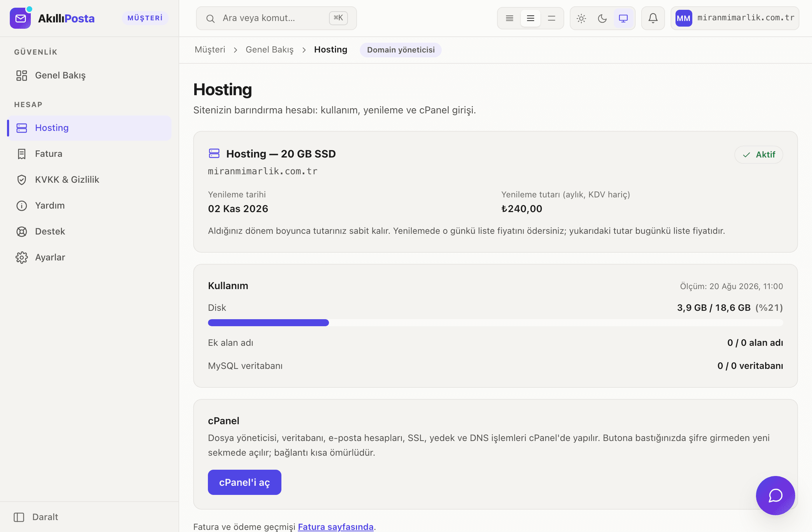
Task: Switch to dark theme moon icon
Action: coord(602,18)
